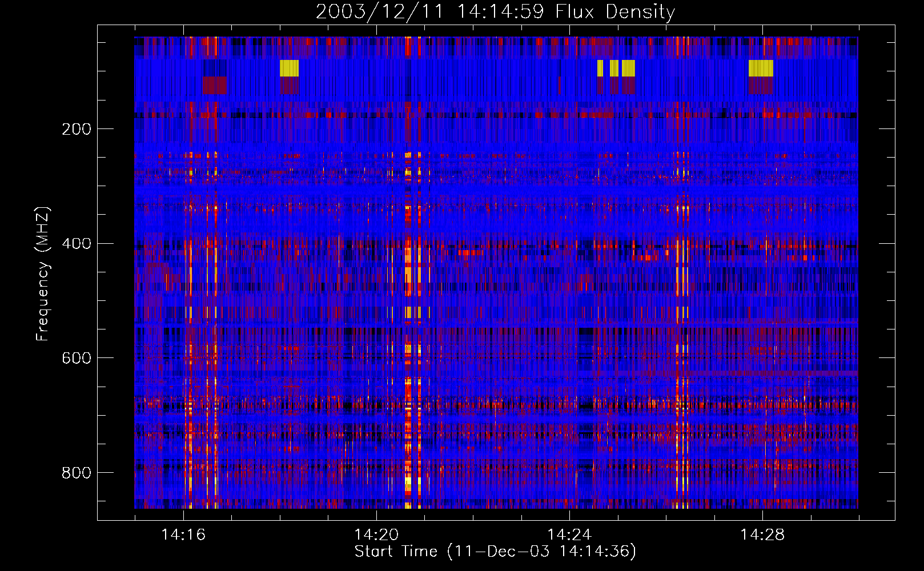The width and height of the screenshot is (924, 571).
Task: Select the 14:28 time tick label
Action: pos(762,534)
